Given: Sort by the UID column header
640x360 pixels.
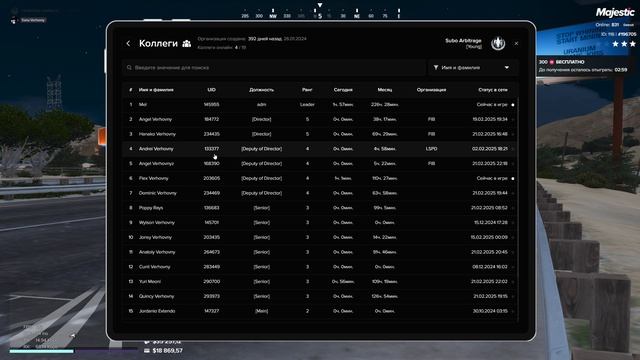Looking at the screenshot, I should pos(211,90).
